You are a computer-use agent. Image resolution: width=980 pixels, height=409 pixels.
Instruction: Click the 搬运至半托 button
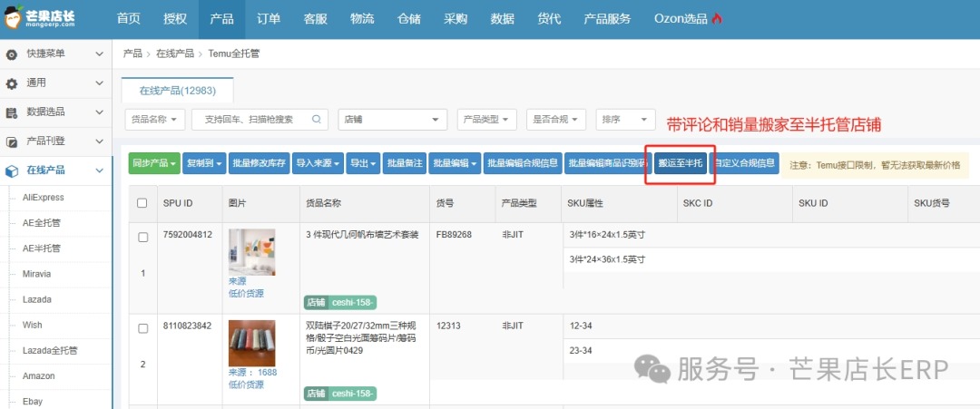pos(680,163)
